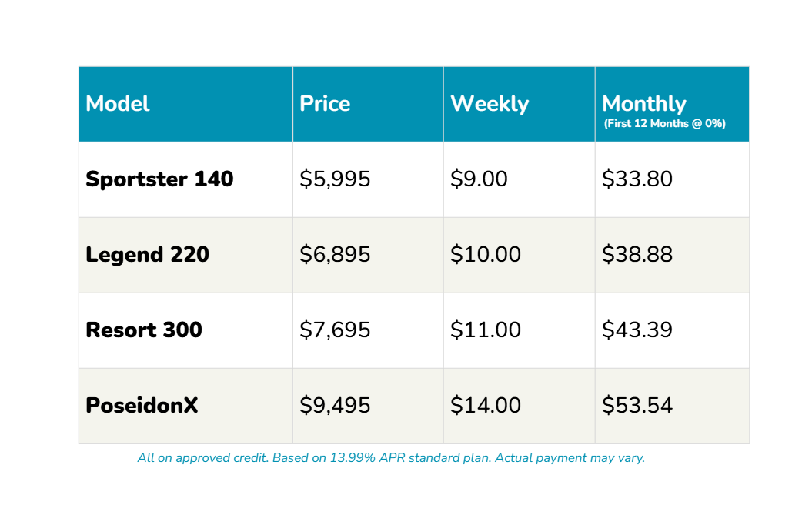The height and width of the screenshot is (532, 812).
Task: Click the $10.00 weekly payment
Action: tap(486, 255)
